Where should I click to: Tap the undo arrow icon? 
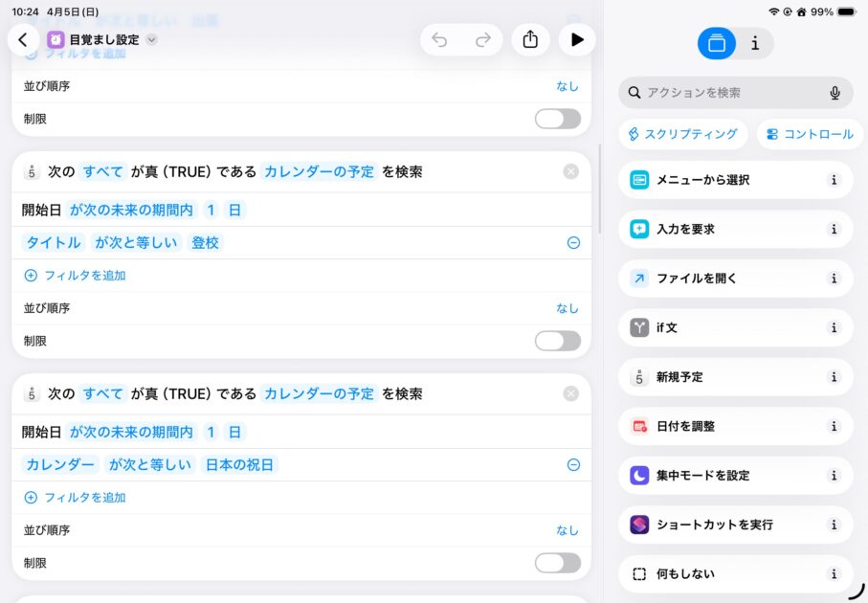pos(439,39)
